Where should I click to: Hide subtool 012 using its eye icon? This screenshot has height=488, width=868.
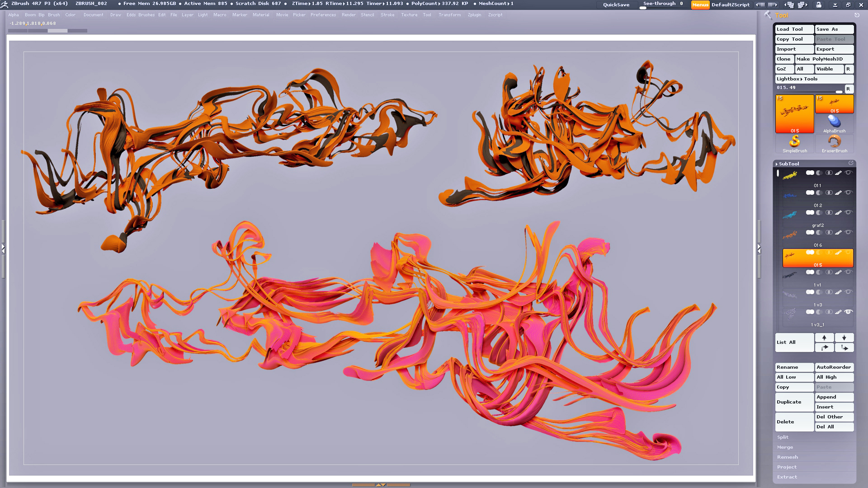coord(849,193)
